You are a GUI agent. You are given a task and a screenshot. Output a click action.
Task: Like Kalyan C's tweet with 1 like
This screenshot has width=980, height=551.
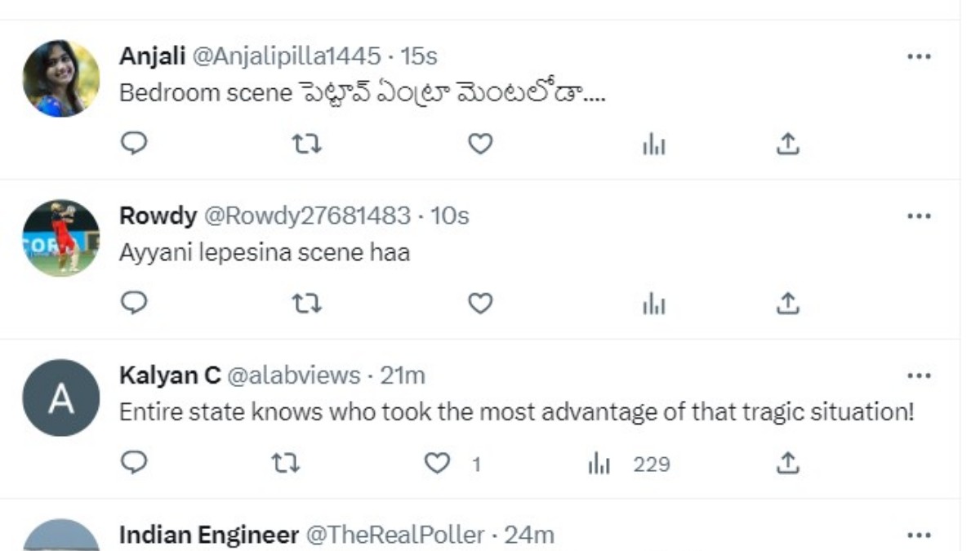pyautogui.click(x=439, y=464)
